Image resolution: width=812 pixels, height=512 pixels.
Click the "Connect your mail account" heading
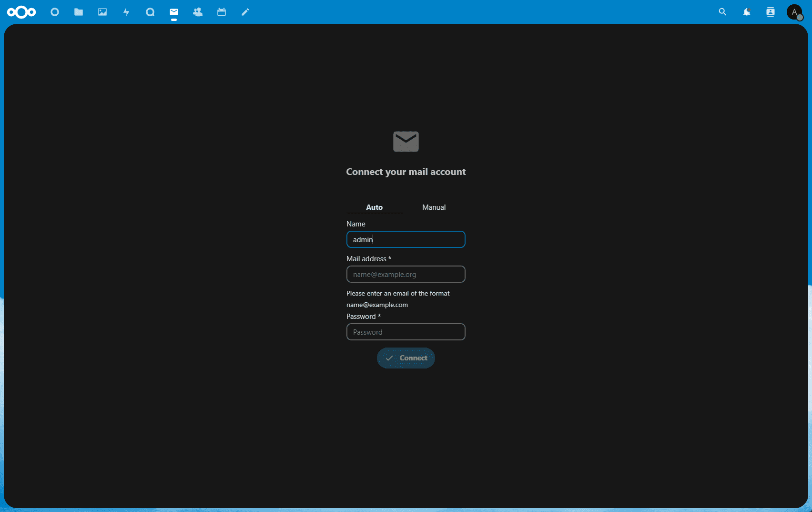(x=406, y=172)
